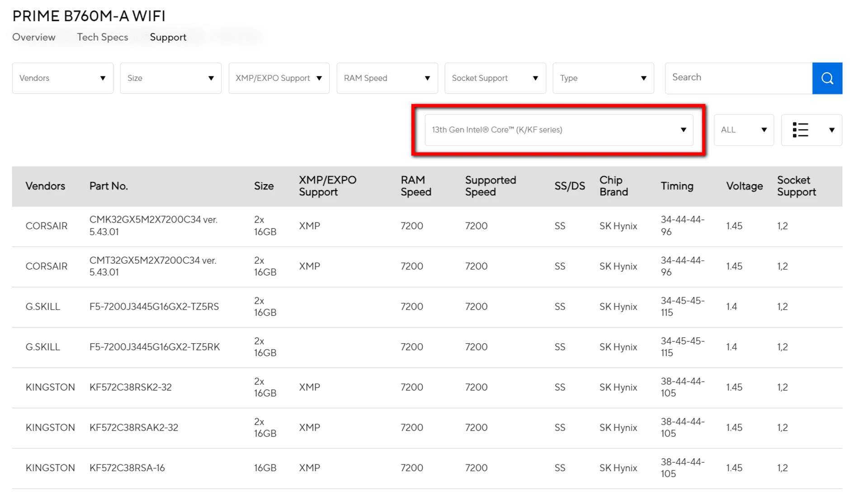The height and width of the screenshot is (497, 868).
Task: Click CORSAIR vendor in CMT32GX5M2X7200C34 row
Action: coord(46,266)
